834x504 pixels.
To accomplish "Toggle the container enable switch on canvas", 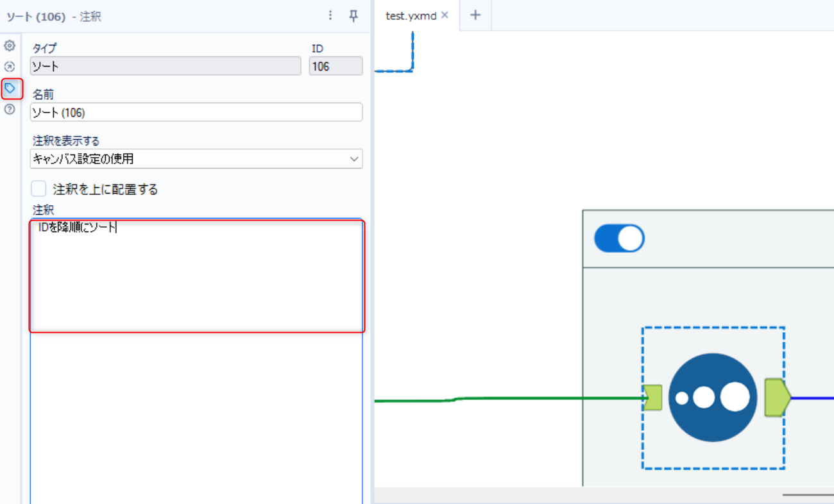I will click(619, 238).
